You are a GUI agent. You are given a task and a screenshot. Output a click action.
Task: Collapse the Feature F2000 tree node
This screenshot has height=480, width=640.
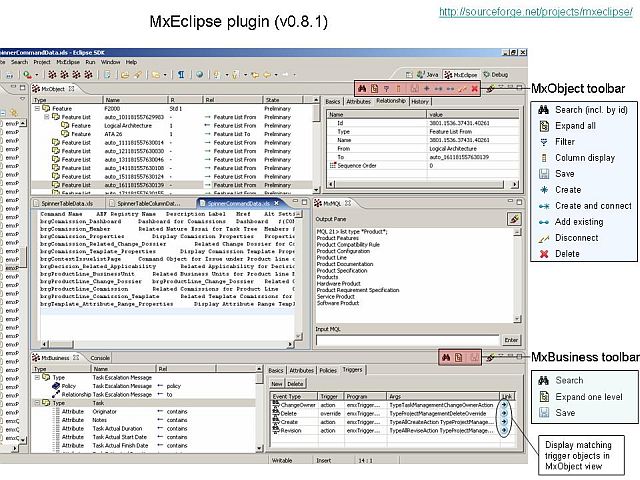click(x=37, y=109)
